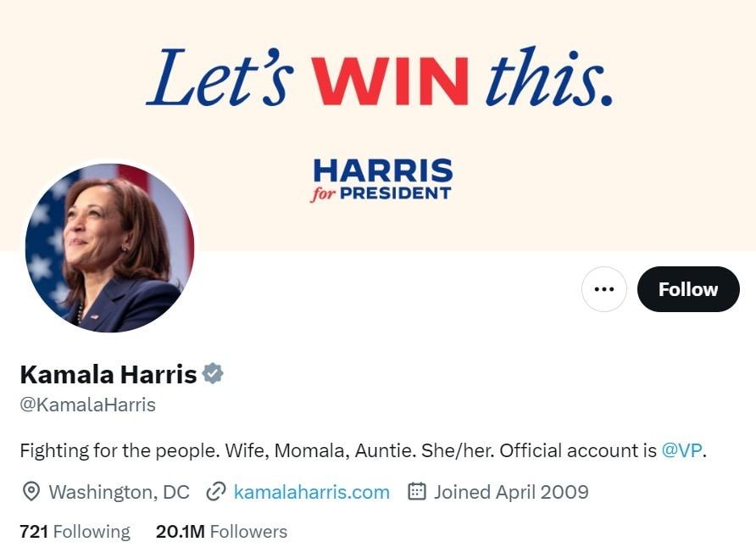Click the 20.1M follower count number
This screenshot has height=553, width=756.
[x=181, y=531]
